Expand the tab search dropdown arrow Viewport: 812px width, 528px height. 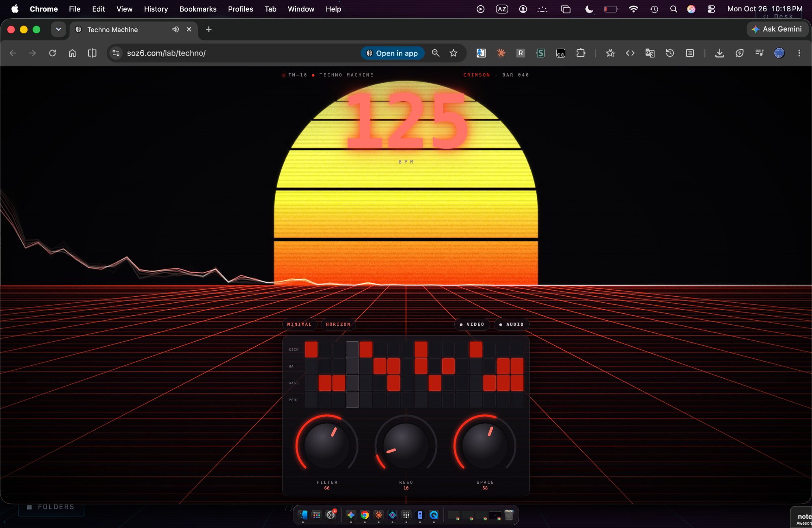click(x=58, y=29)
